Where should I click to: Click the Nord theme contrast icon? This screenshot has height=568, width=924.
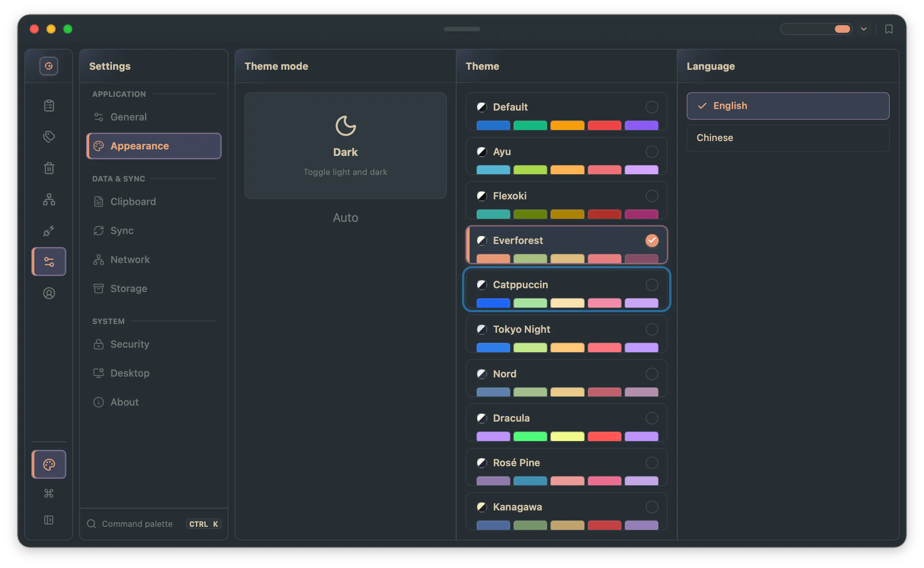coord(482,374)
